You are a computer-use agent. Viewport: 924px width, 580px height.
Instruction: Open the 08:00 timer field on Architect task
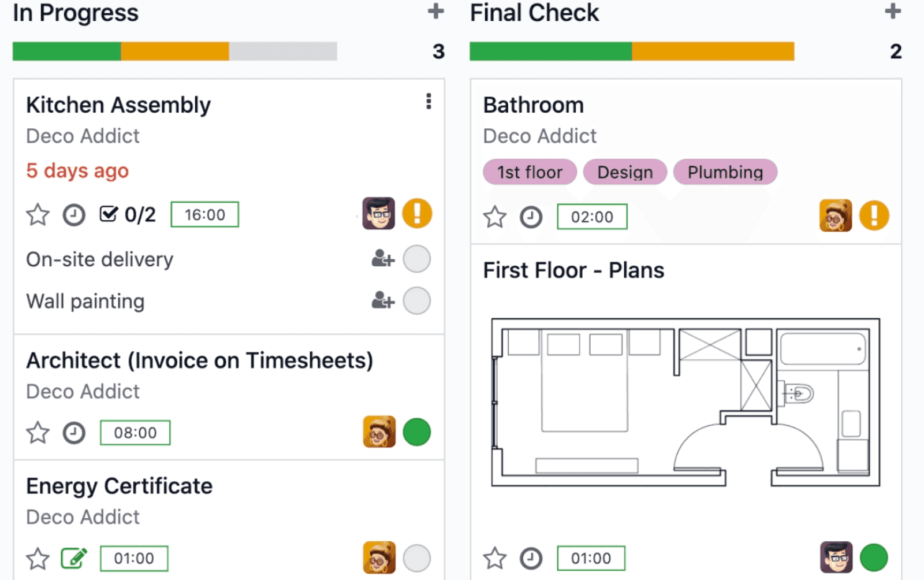tap(135, 432)
